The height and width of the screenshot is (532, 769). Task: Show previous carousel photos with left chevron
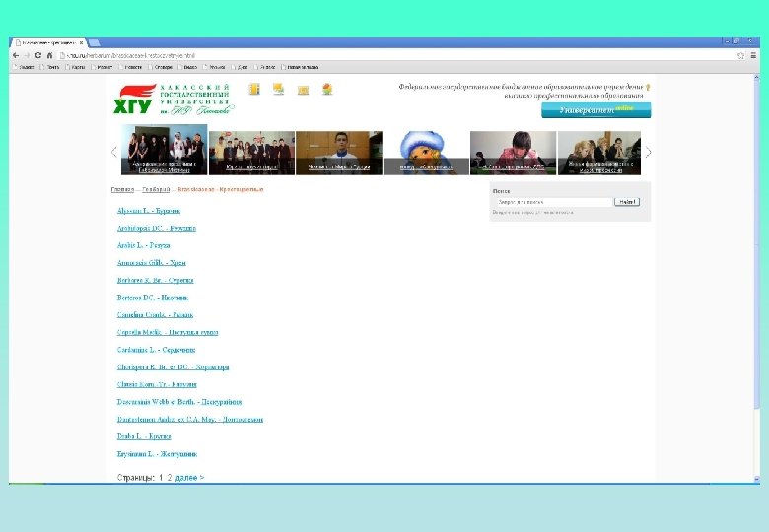pos(114,153)
